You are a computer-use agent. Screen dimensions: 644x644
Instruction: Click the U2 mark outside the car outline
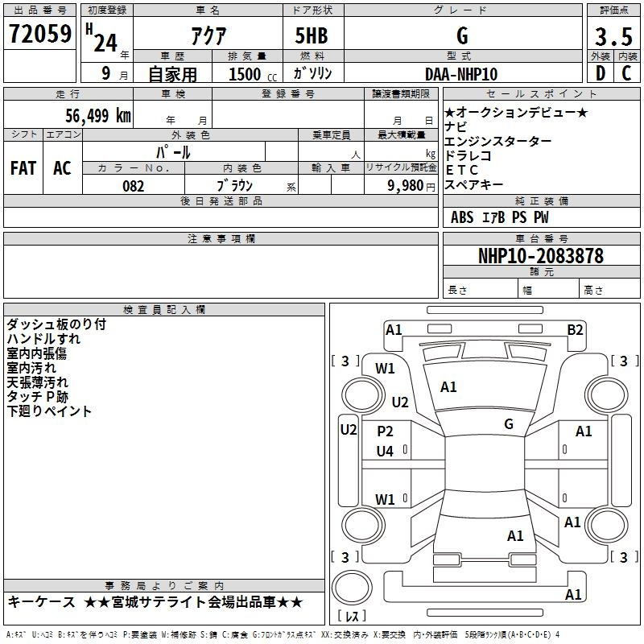348,430
